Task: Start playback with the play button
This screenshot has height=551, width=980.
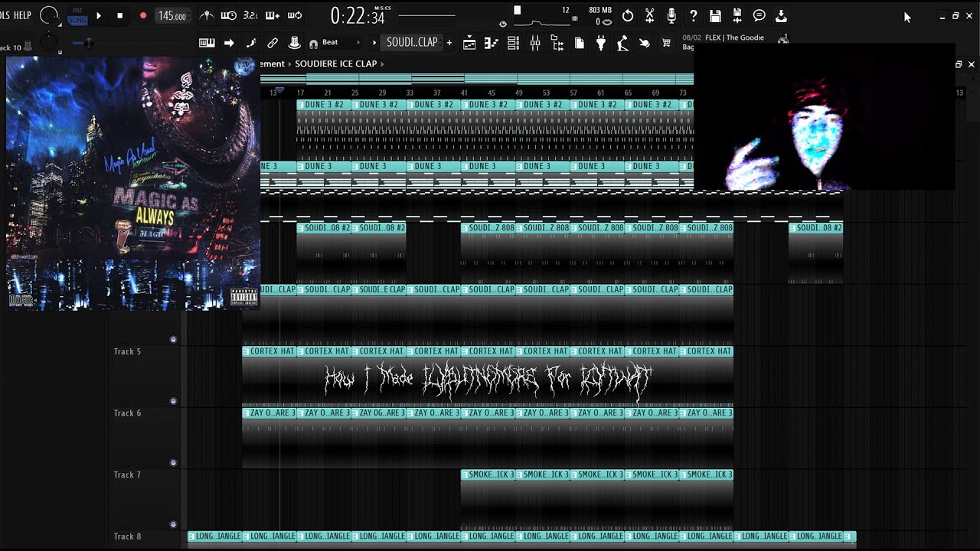Action: [98, 15]
